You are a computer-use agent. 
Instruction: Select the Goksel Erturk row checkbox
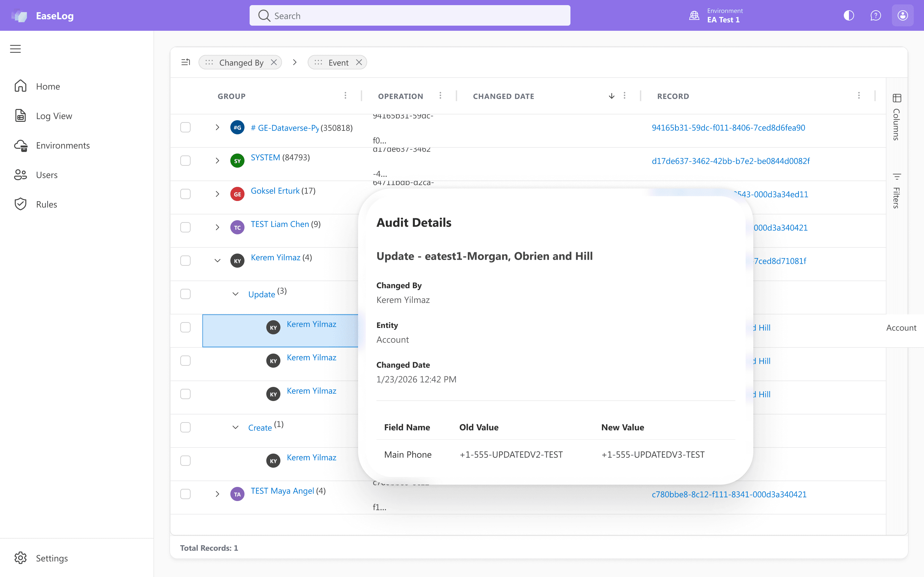pyautogui.click(x=185, y=194)
